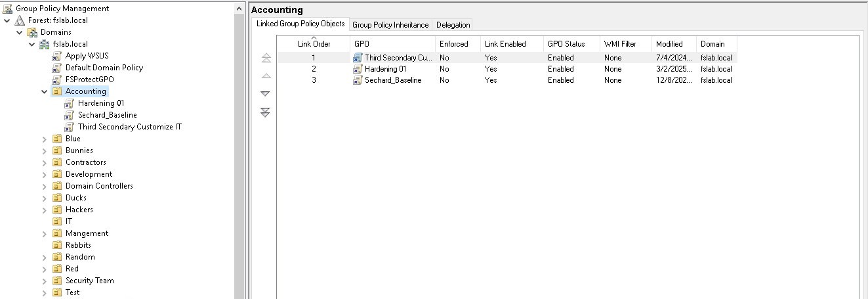Collapse the fslab.local domain node
Image resolution: width=868 pixels, height=299 pixels.
pos(32,44)
